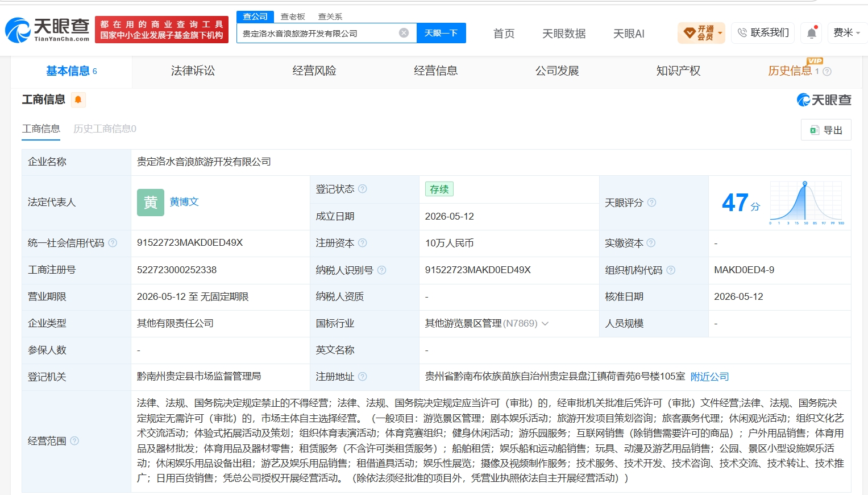Click the help icon next to 登记状态

tap(363, 189)
